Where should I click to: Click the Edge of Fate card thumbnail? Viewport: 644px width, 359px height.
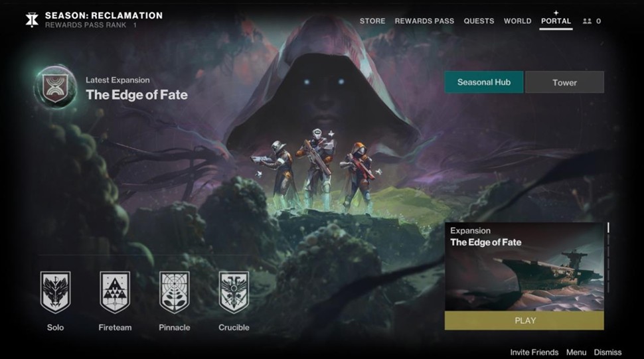[x=524, y=267]
